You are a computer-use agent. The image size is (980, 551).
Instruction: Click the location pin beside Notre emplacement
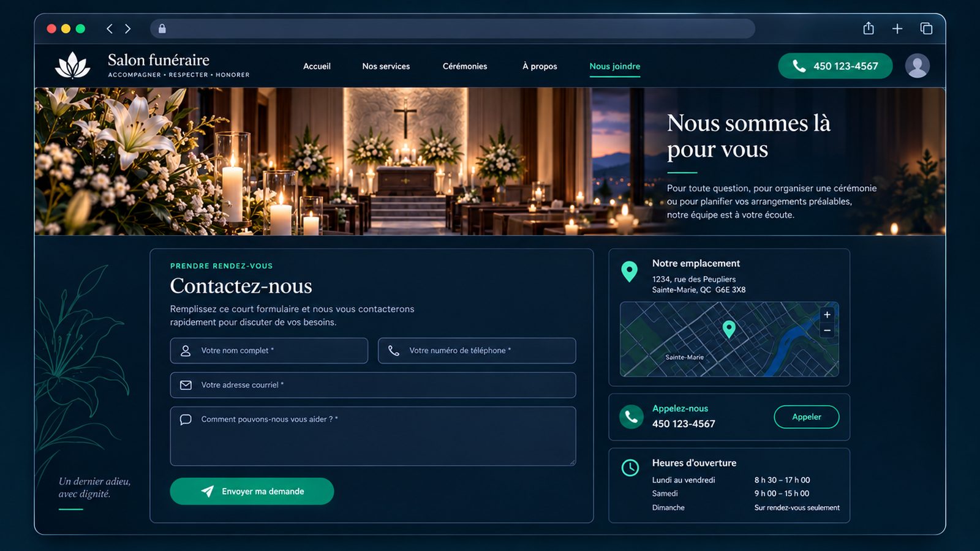[629, 271]
